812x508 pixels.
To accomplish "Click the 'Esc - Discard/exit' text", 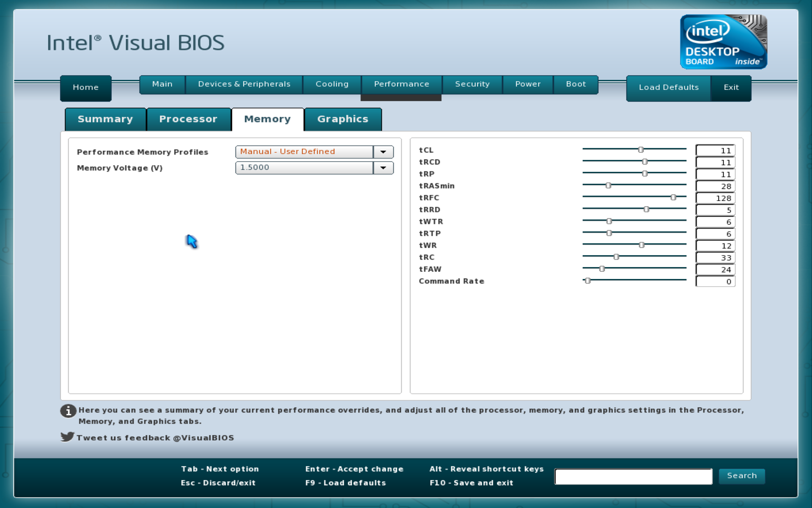I will point(218,483).
